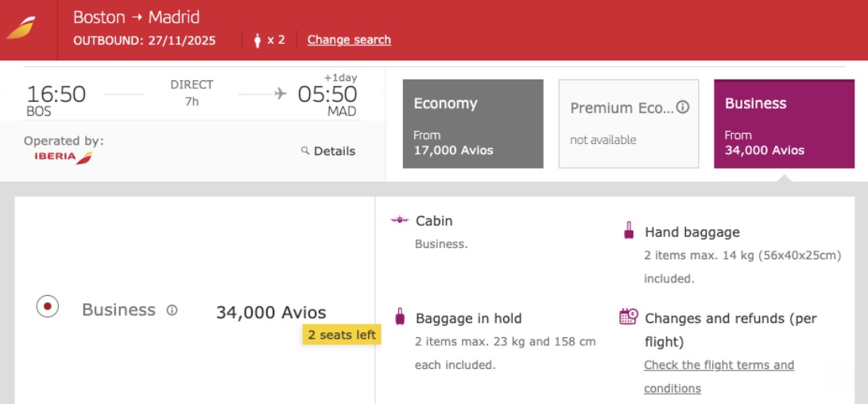Click the Iberia logo in header
This screenshot has width=868, height=404.
click(x=21, y=29)
